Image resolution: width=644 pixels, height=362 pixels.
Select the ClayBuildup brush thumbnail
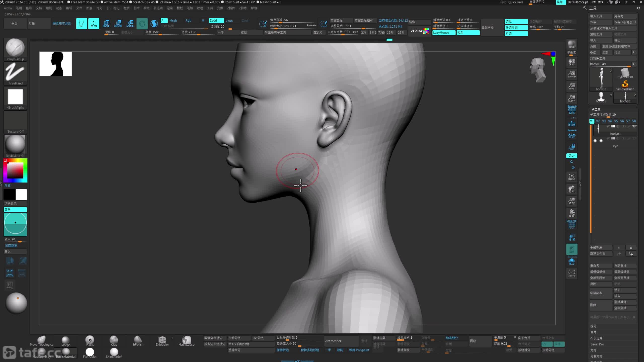[15, 50]
